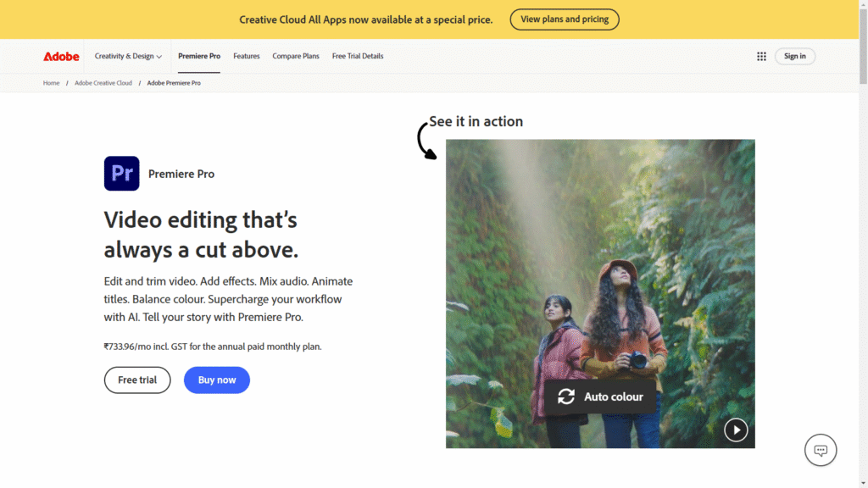This screenshot has height=488, width=868.
Task: Select the Premiere Pro tab
Action: coord(198,56)
